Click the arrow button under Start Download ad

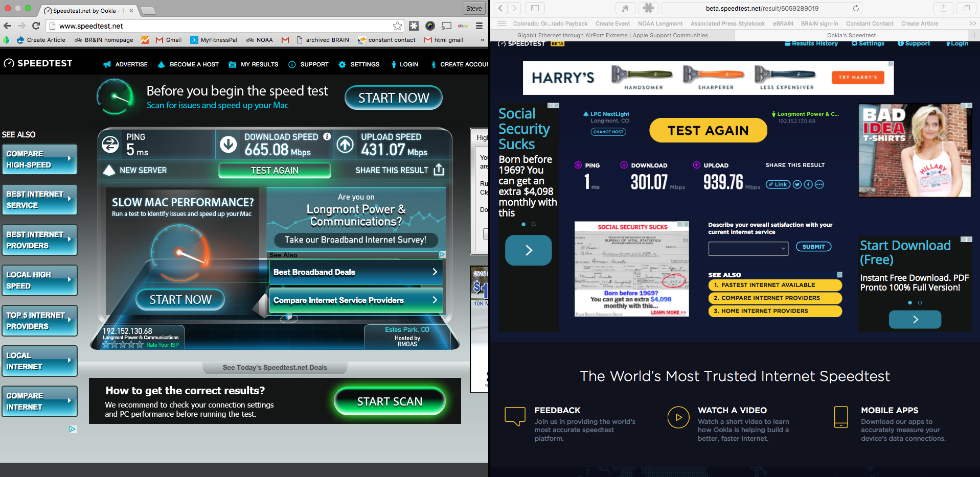tap(915, 319)
